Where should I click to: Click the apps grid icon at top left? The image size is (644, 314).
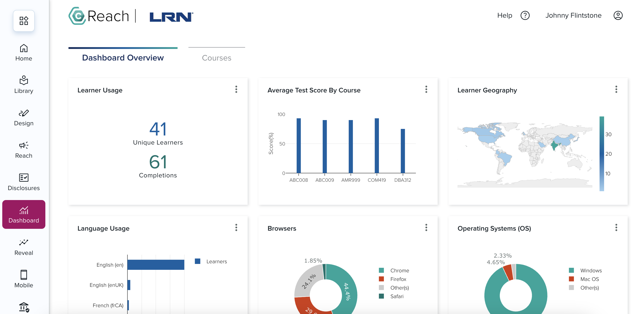tap(24, 21)
